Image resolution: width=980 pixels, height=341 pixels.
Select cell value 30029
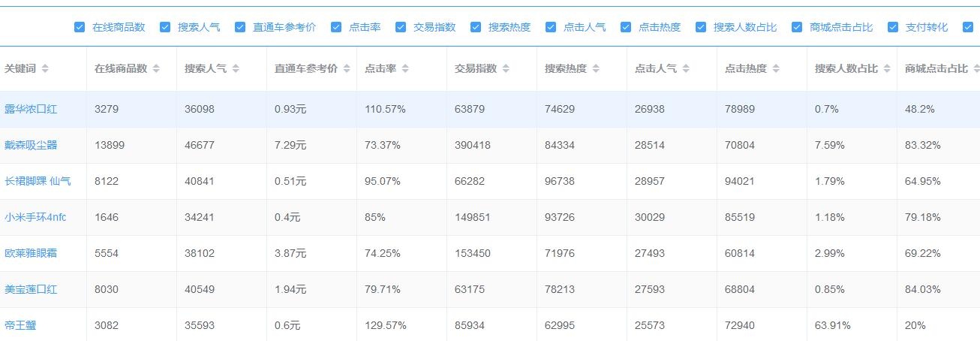(650, 217)
